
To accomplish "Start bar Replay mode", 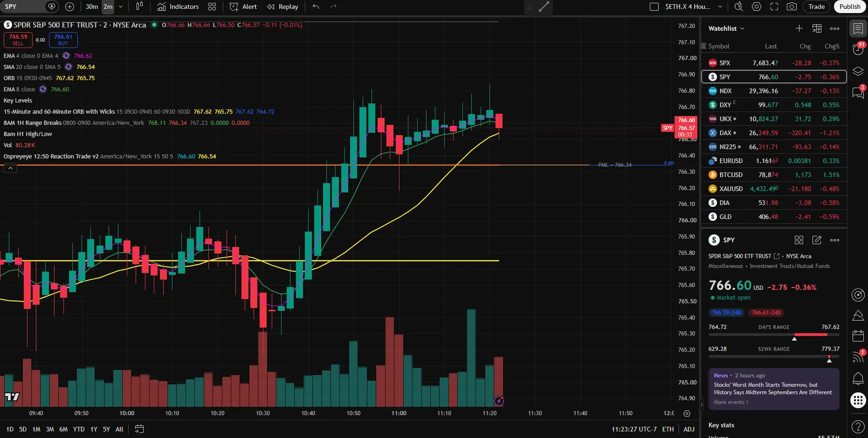I will coord(282,7).
